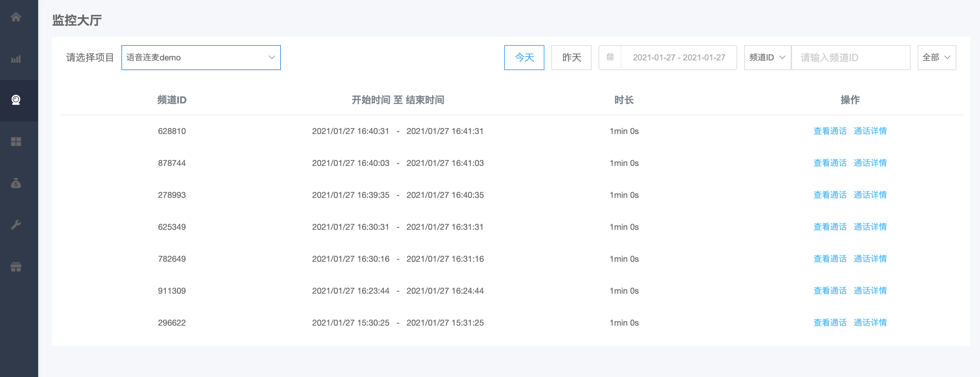Select channel ID 878744 cell
980x377 pixels.
tap(172, 164)
